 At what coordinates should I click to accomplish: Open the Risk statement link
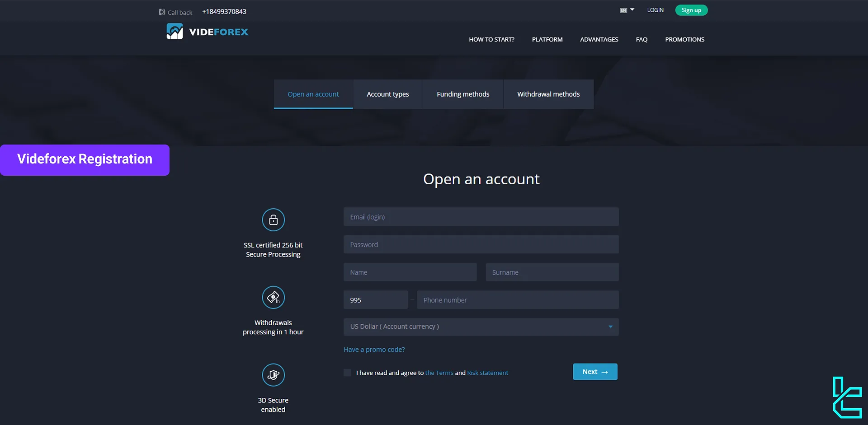[x=487, y=373]
